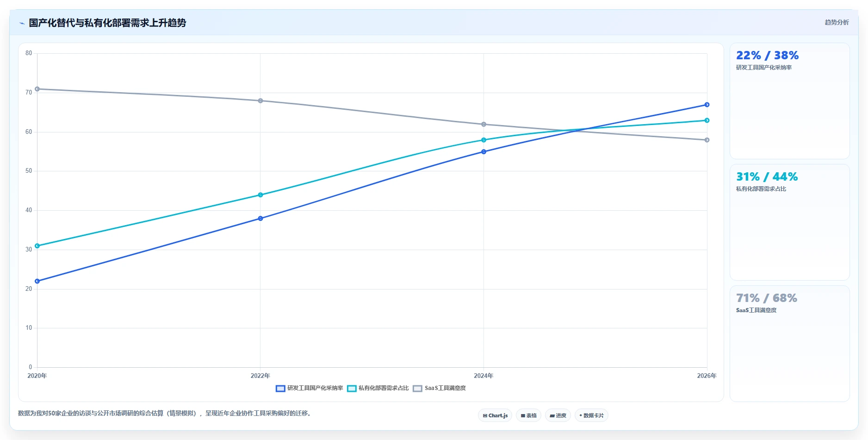Select the 表格 pill tag
Viewport: 868px width, 440px height.
pyautogui.click(x=528, y=415)
